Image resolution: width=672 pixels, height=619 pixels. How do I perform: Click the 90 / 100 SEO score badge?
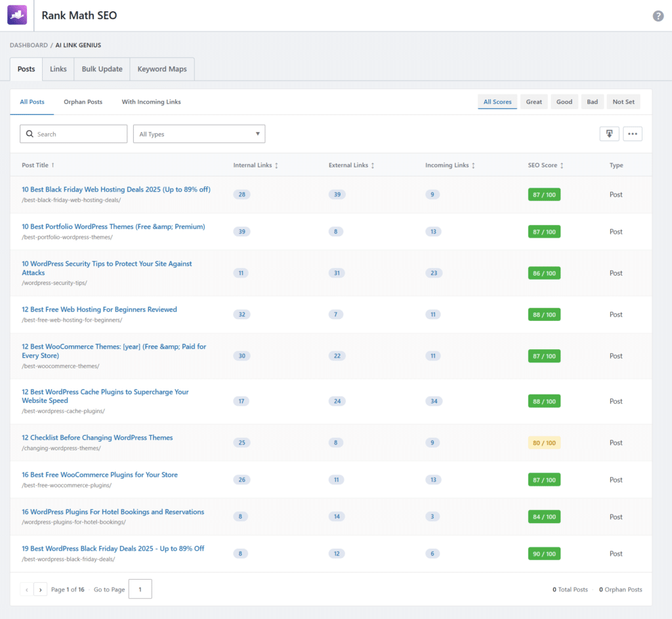tap(544, 554)
